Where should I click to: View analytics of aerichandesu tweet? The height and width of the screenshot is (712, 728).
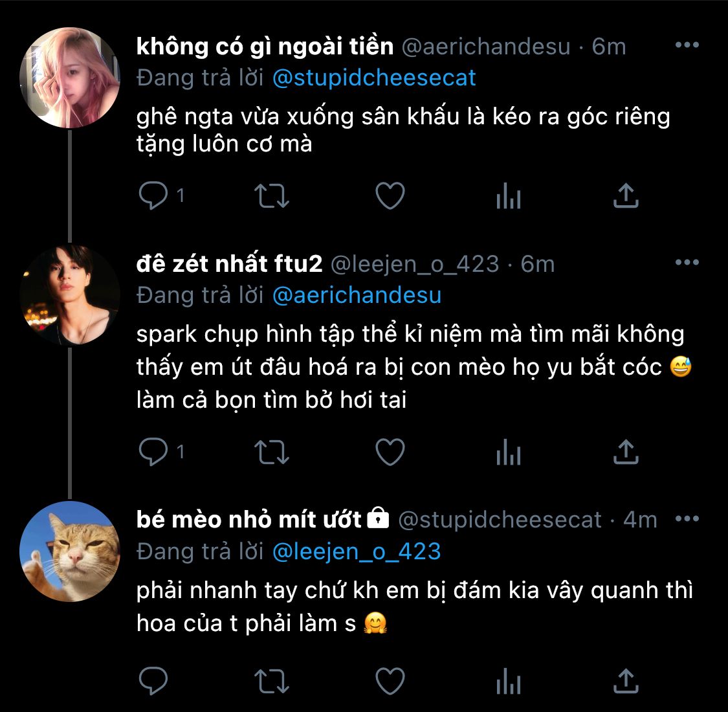[x=509, y=195]
